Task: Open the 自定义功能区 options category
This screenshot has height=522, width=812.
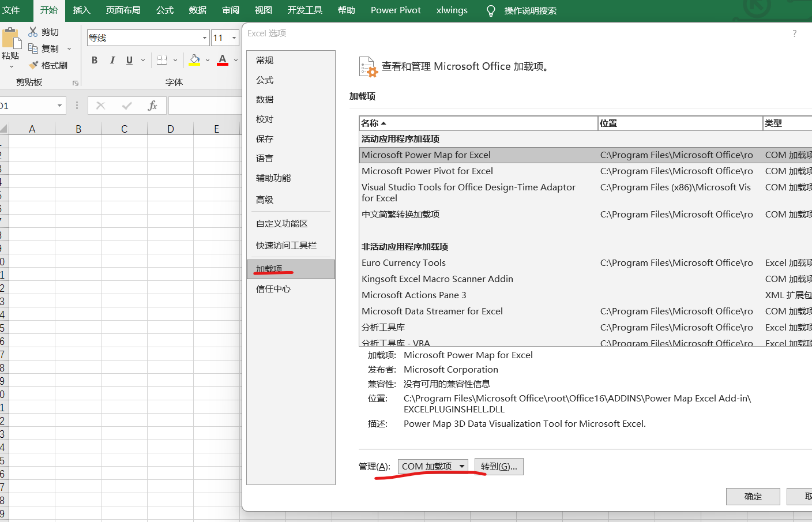Action: pyautogui.click(x=291, y=224)
